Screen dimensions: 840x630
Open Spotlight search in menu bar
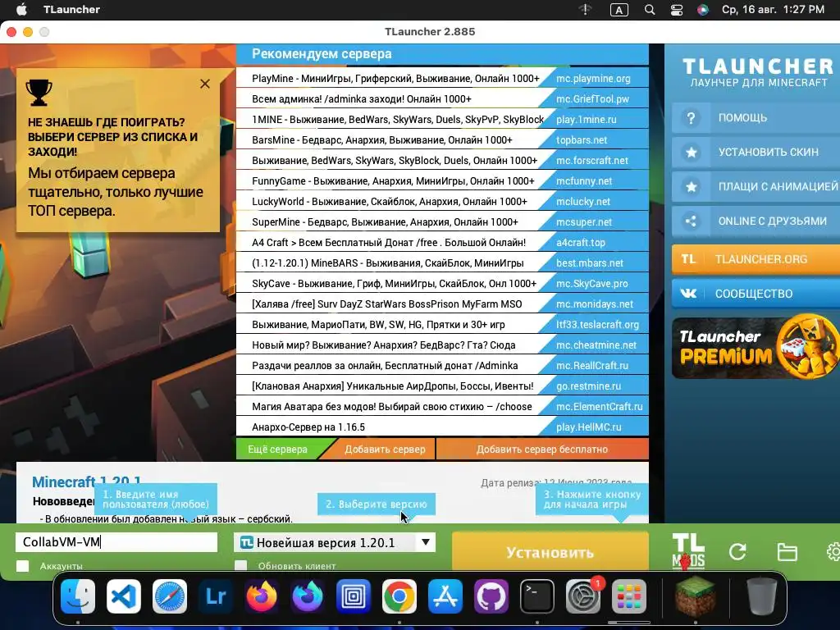pyautogui.click(x=650, y=10)
